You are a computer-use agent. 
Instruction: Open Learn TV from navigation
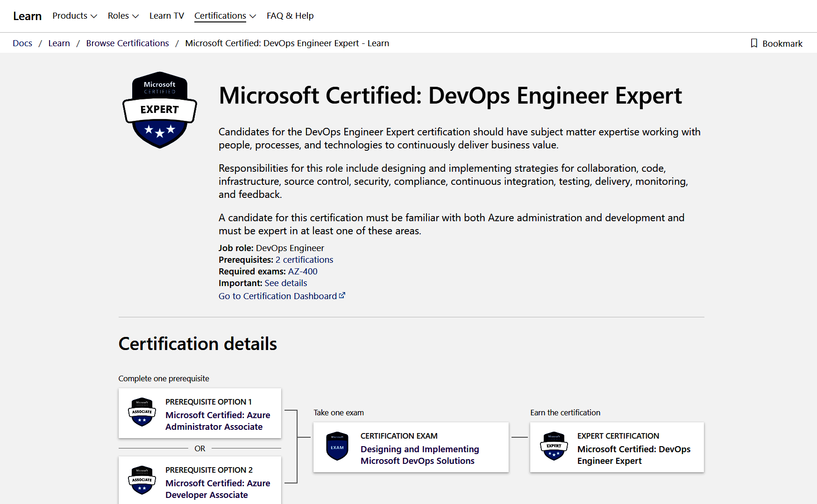point(167,16)
